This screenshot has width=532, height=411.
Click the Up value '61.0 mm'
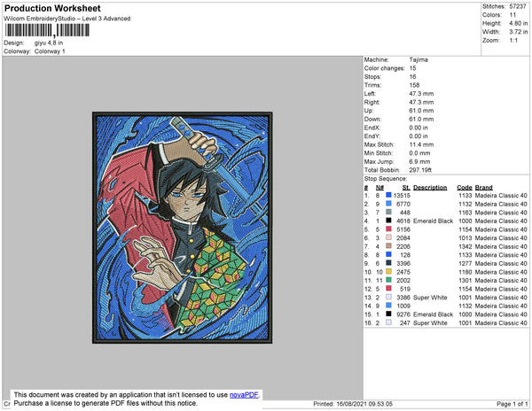[421, 111]
